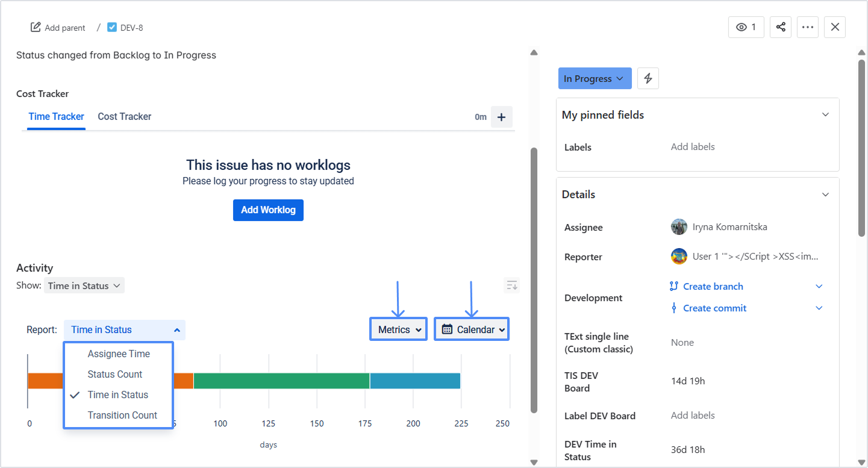
Task: Click the automation lightning bolt icon
Action: pyautogui.click(x=648, y=78)
